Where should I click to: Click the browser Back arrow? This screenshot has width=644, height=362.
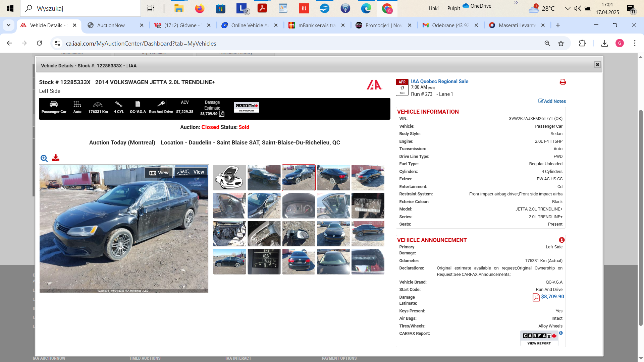pyautogui.click(x=9, y=43)
